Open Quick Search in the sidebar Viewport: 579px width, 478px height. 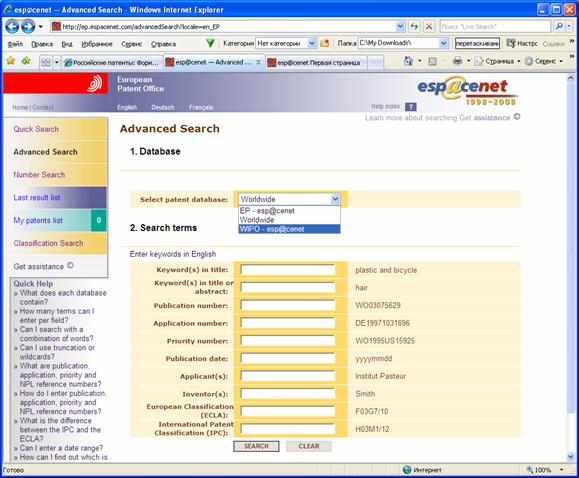coord(36,129)
